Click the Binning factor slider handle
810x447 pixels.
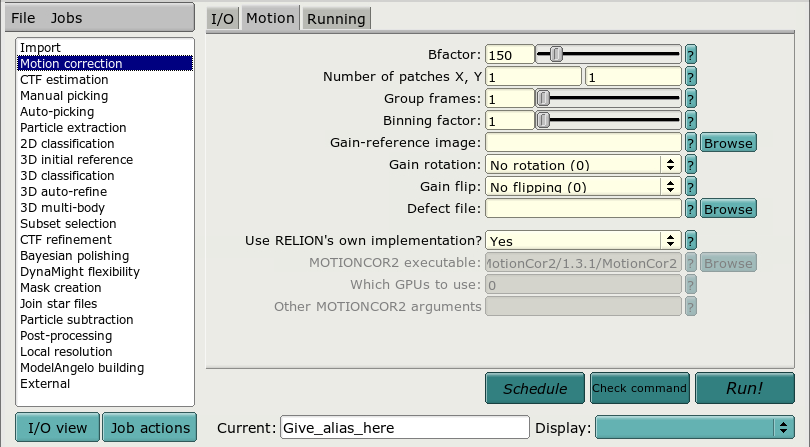[543, 120]
